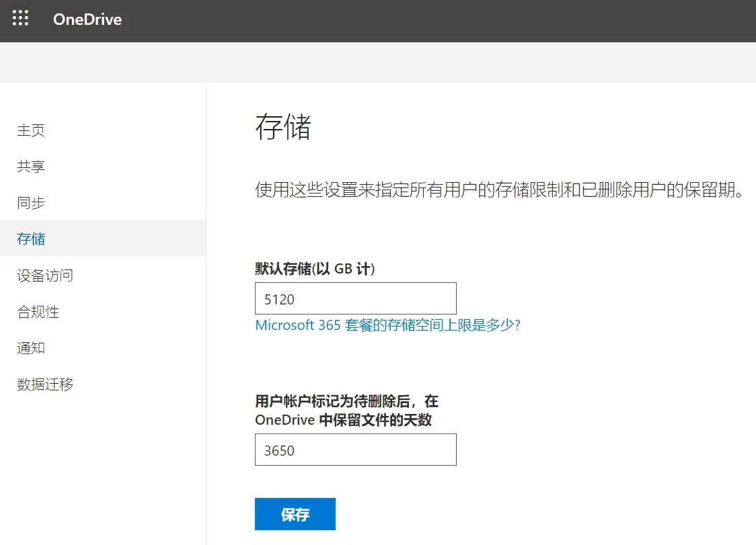756x545 pixels.
Task: Navigate to the 合规性 section
Action: click(x=38, y=311)
